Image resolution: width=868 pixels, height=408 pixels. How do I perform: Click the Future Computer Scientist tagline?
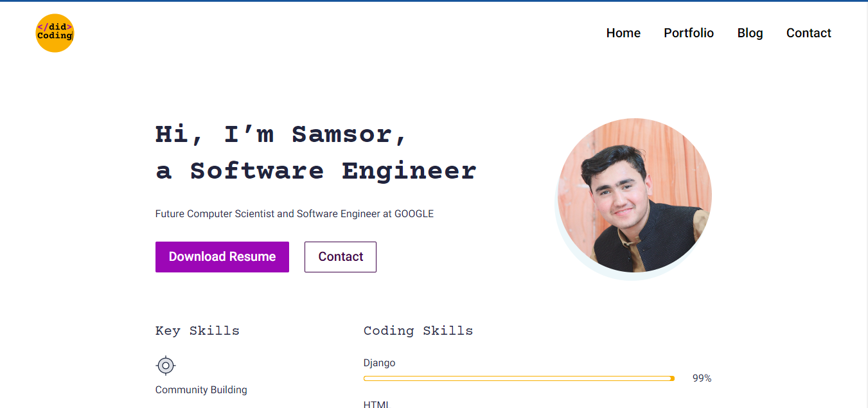pyautogui.click(x=294, y=213)
